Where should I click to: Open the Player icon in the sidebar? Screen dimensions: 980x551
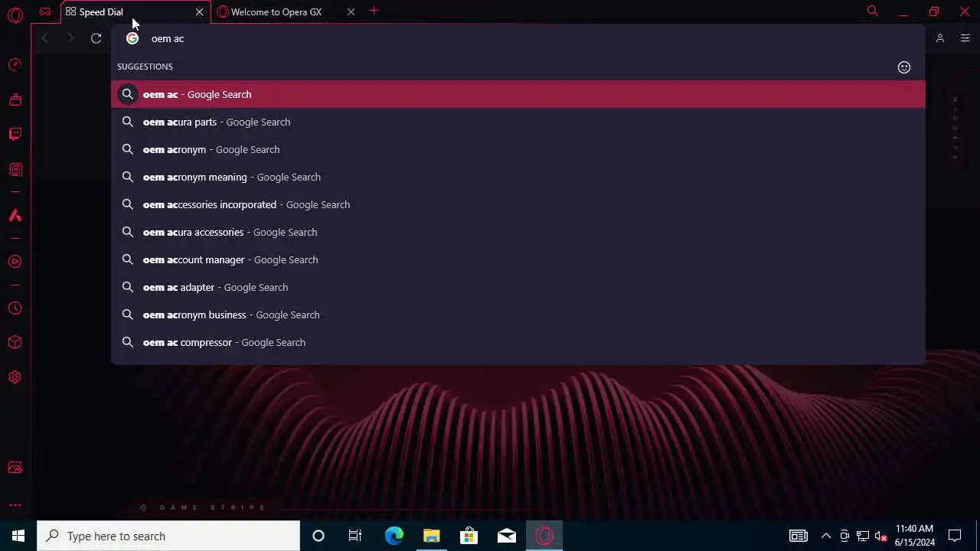coord(15,262)
